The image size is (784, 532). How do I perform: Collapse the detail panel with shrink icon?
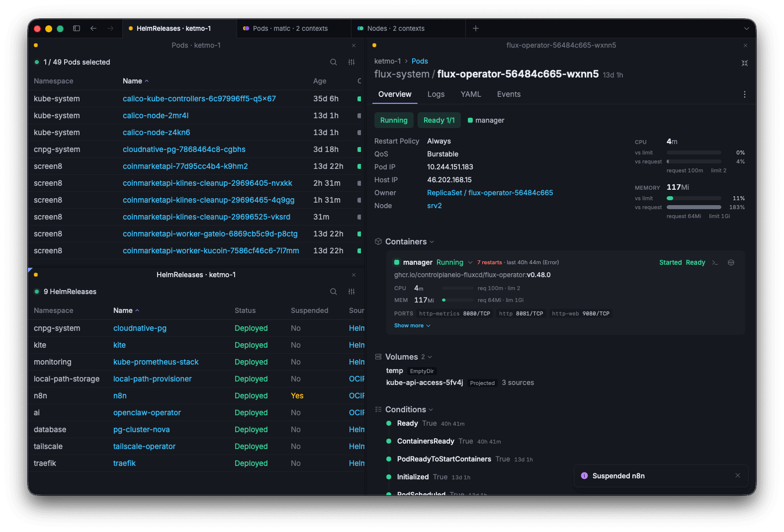coord(745,63)
